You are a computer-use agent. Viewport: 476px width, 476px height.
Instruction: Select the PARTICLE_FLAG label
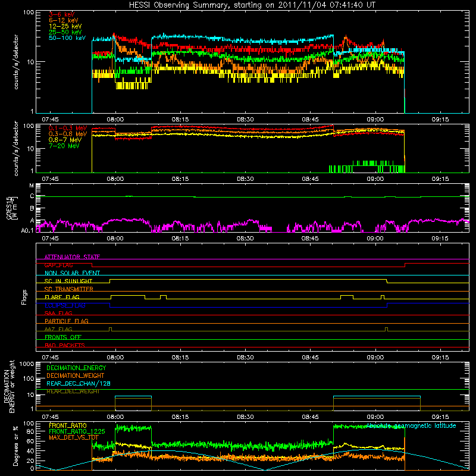pos(67,321)
